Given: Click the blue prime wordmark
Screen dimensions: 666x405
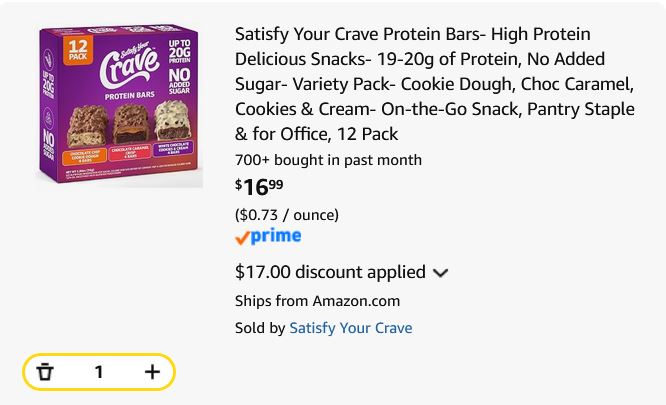Looking at the screenshot, I should pyautogui.click(x=276, y=236).
